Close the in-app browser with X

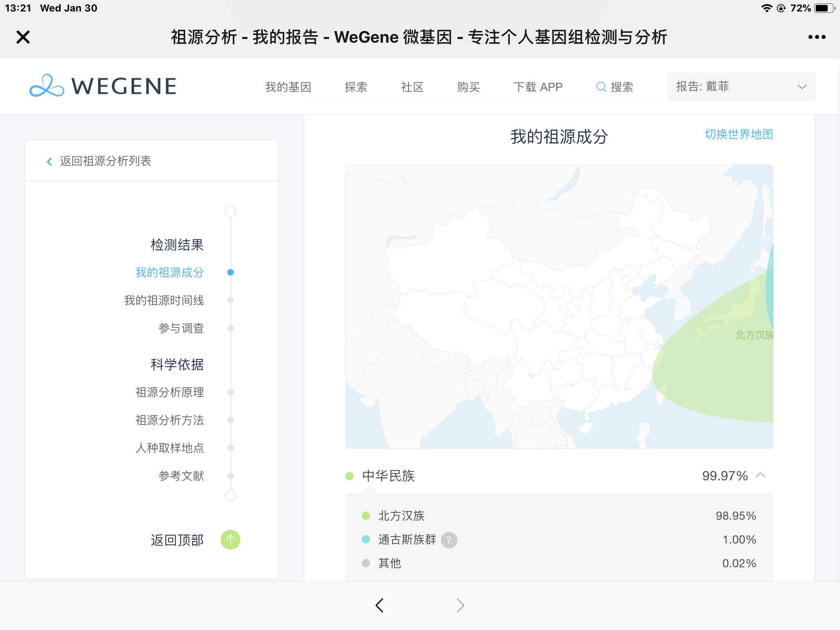click(x=23, y=37)
